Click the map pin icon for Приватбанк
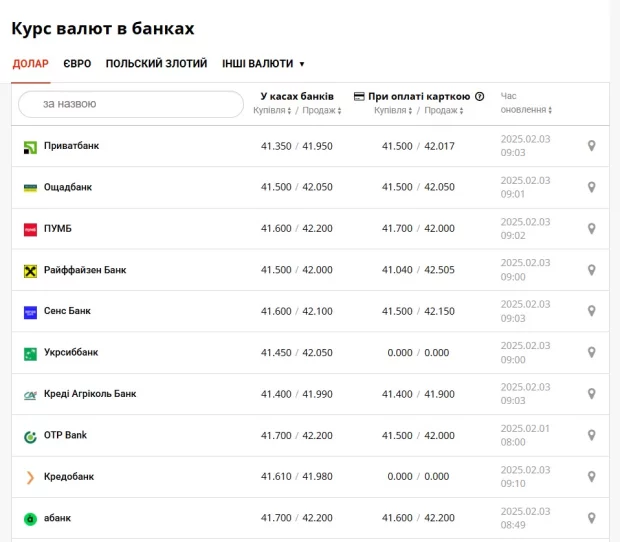Image resolution: width=620 pixels, height=542 pixels. [x=591, y=146]
